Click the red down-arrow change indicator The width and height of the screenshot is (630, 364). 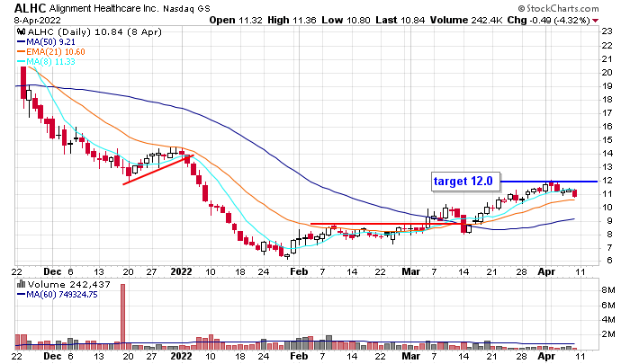point(595,21)
